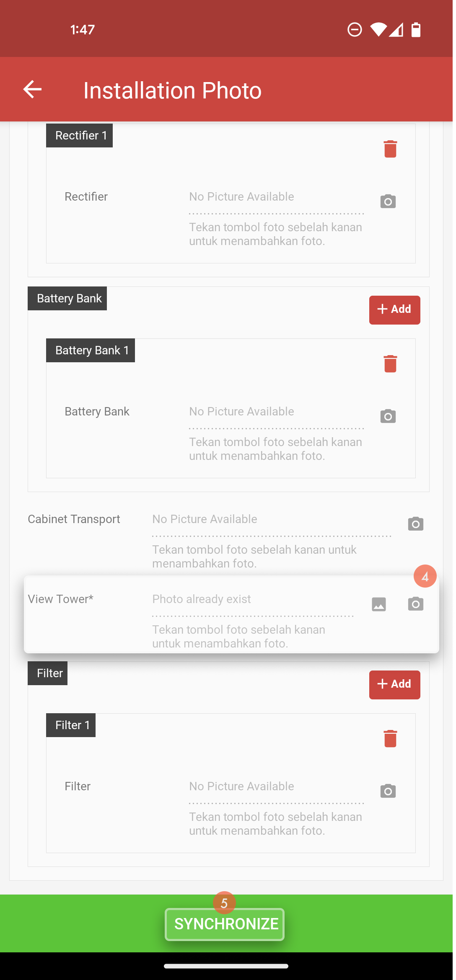This screenshot has width=456, height=980.
Task: Tap the step 4 badge marker
Action: pos(425,576)
